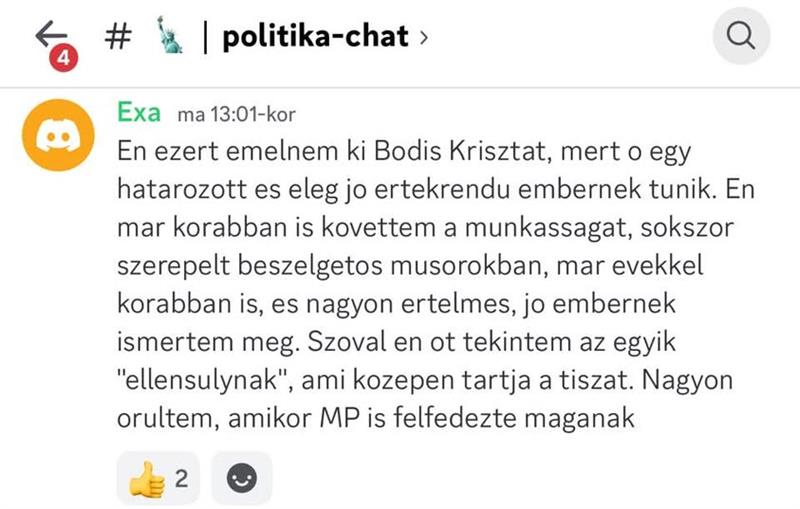Click the timestamp ma 13:01-kor
This screenshot has width=800, height=509.
pyautogui.click(x=236, y=113)
